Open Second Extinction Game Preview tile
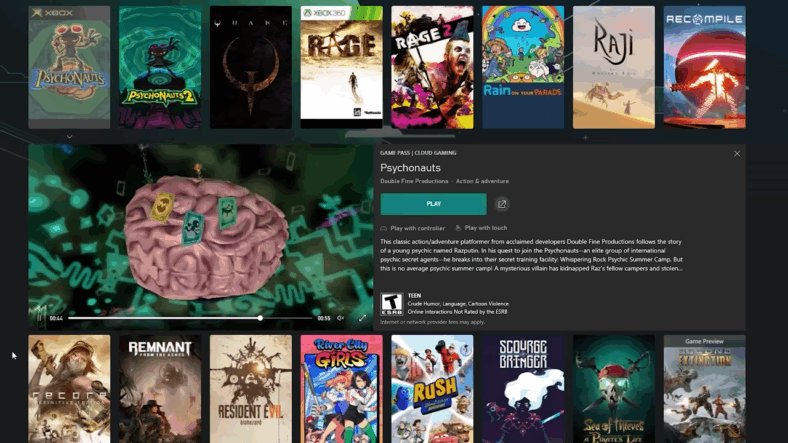 (x=705, y=389)
